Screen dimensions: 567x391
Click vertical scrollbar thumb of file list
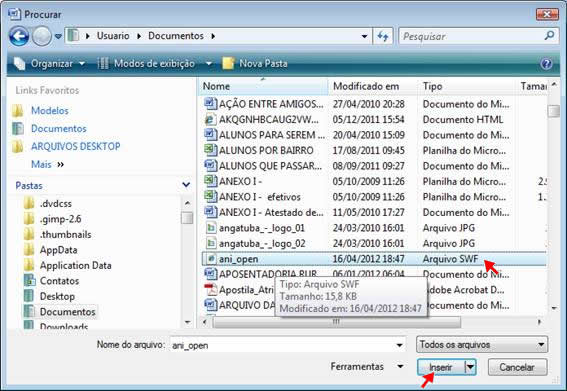(x=553, y=111)
